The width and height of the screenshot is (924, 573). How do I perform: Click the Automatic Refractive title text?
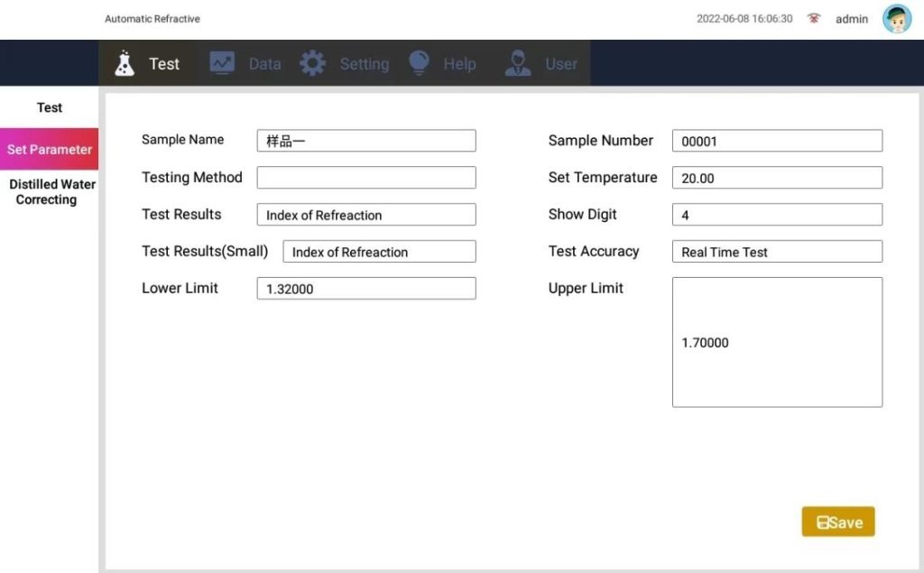pos(152,19)
